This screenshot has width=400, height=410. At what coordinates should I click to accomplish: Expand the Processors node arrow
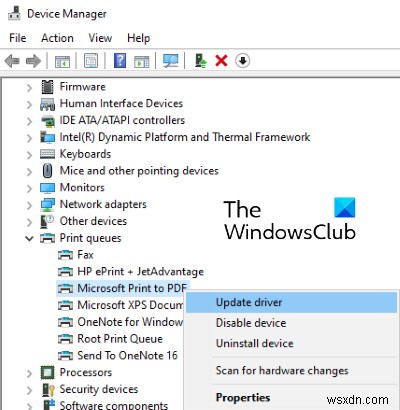pos(29,373)
